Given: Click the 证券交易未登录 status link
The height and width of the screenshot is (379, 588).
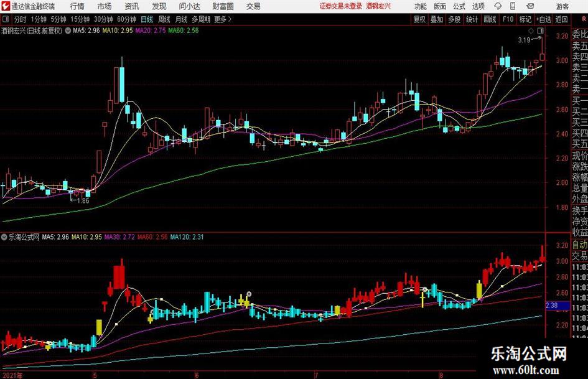Looking at the screenshot, I should [341, 6].
